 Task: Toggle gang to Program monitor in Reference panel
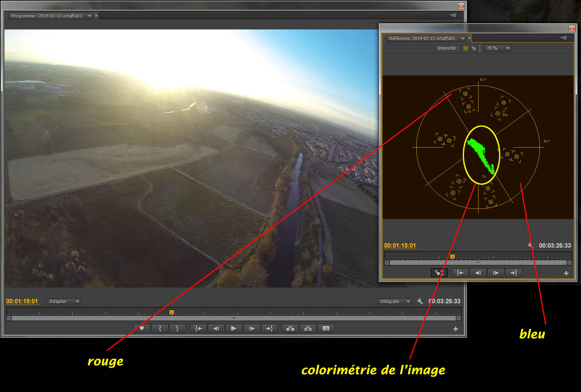(x=439, y=273)
